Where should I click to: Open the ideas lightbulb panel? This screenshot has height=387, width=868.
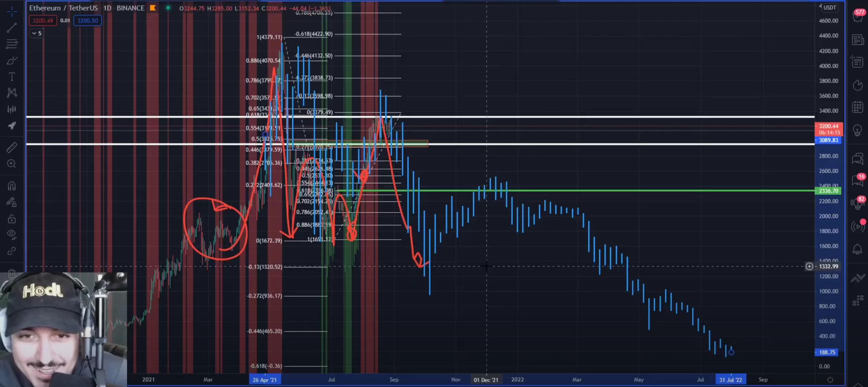(857, 130)
